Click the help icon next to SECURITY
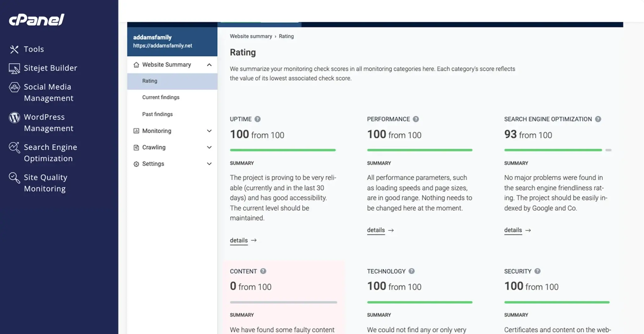This screenshot has height=334, width=644. 537,271
